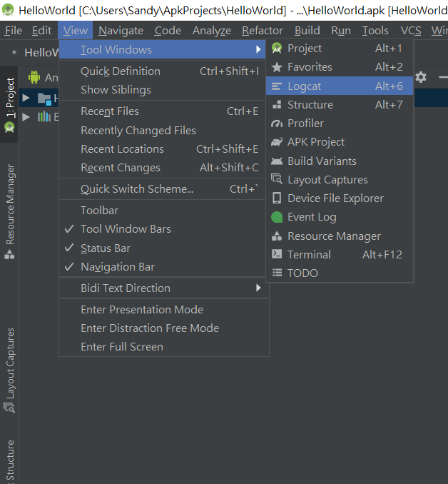The height and width of the screenshot is (484, 448).
Task: Select Recent Changes
Action: click(162, 168)
